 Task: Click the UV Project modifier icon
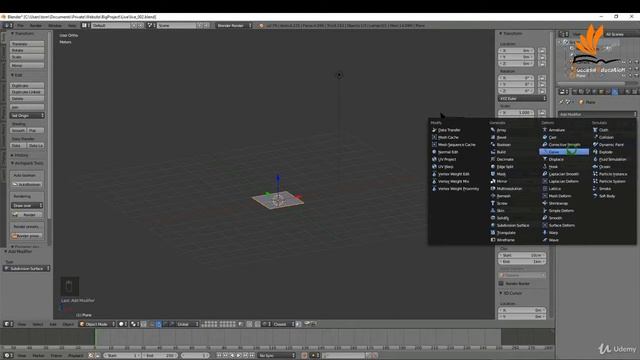pyautogui.click(x=434, y=159)
